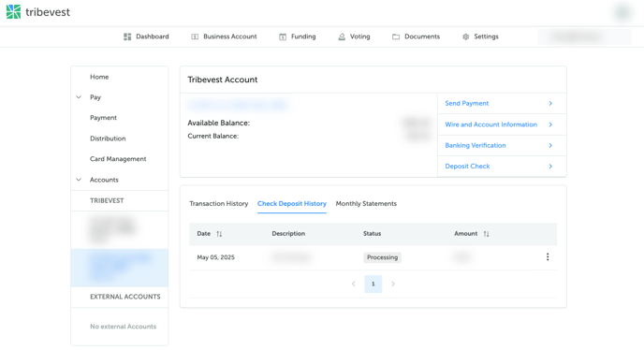Viewport: 644px width, 350px height.
Task: Open the three-dot menu for May 05 row
Action: tap(548, 256)
